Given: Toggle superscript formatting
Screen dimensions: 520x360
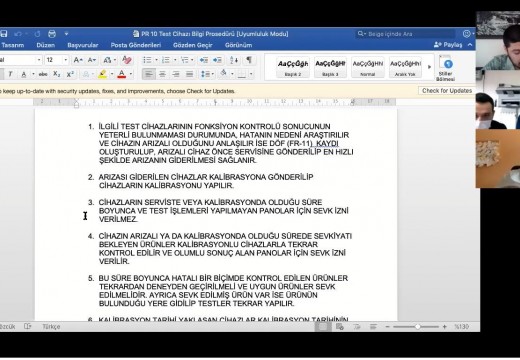Looking at the screenshot, I should coord(70,74).
